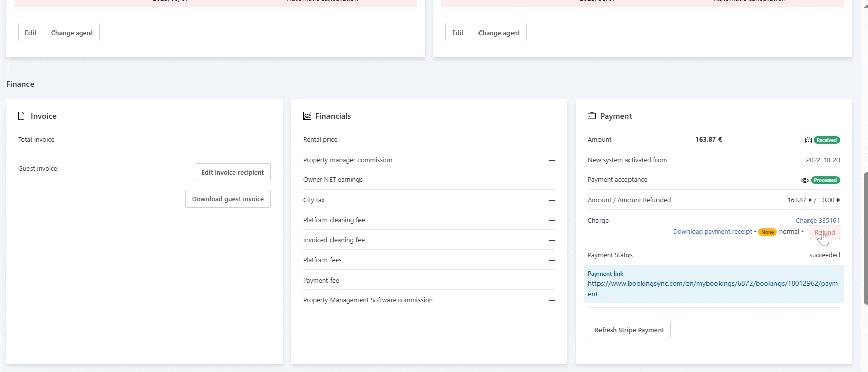Toggle the eye icon next to Processed

click(804, 180)
